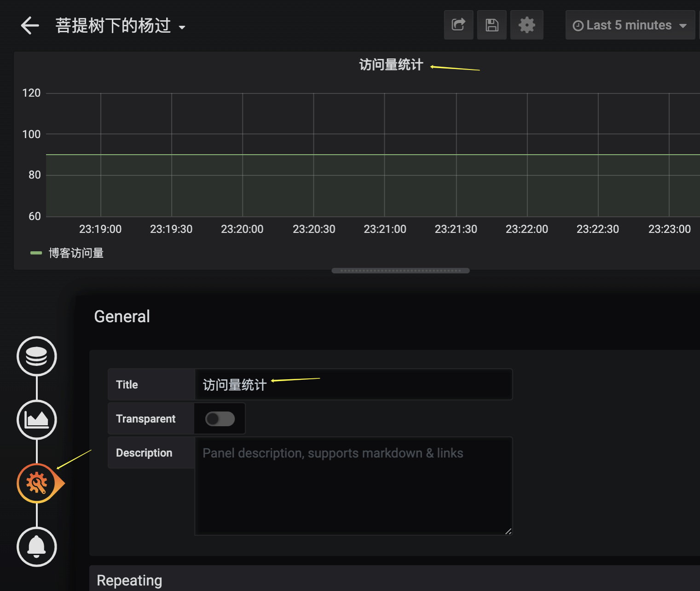Click into the Title input field
700x591 pixels.
coord(353,384)
